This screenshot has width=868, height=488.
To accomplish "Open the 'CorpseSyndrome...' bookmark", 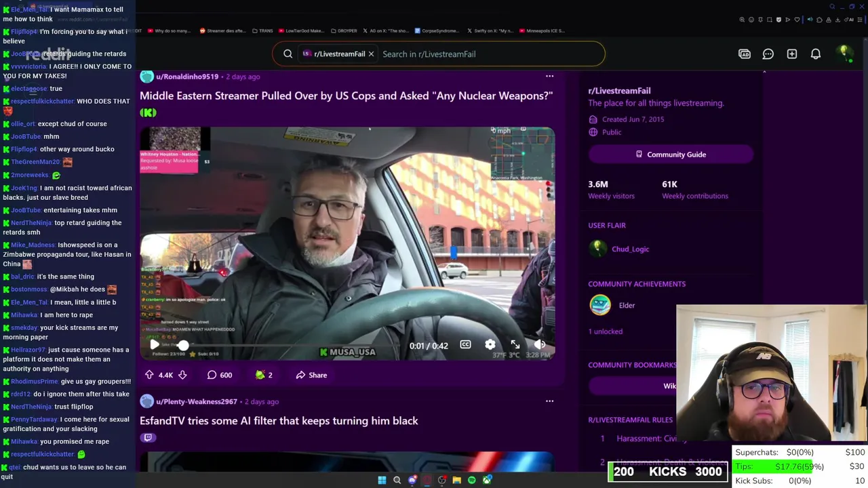I will point(437,30).
